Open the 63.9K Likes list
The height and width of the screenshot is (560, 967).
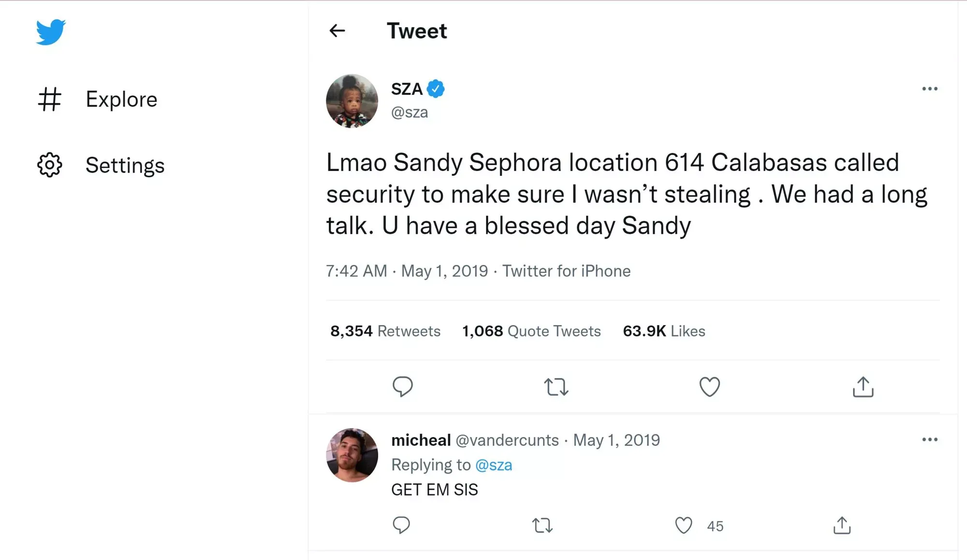pos(664,331)
